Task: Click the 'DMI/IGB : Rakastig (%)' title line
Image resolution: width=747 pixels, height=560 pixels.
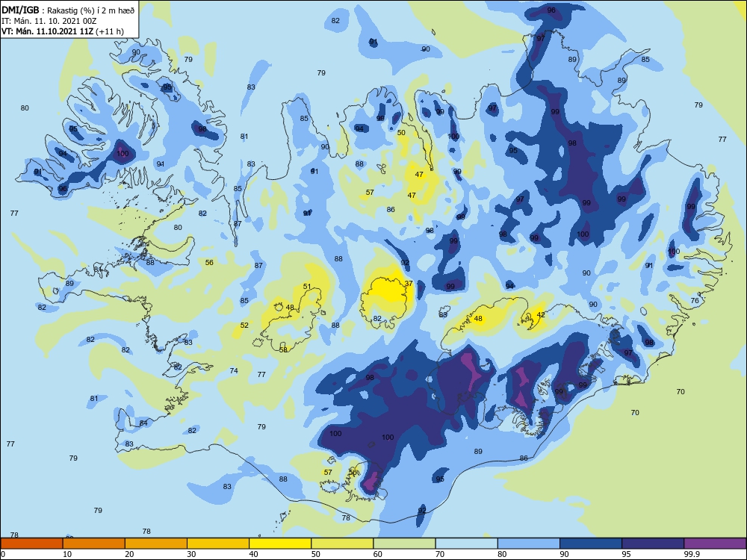Action: pos(68,10)
